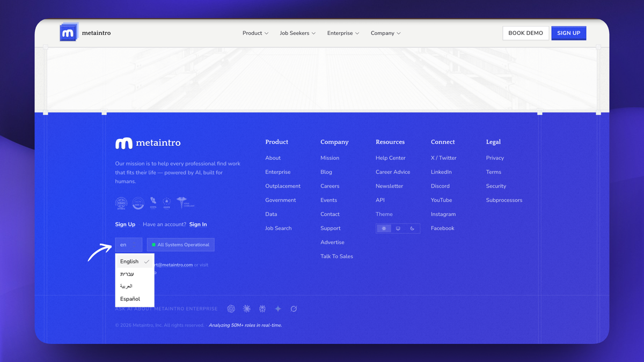Switch to dark theme moon icon
644x362 pixels.
[x=412, y=228]
